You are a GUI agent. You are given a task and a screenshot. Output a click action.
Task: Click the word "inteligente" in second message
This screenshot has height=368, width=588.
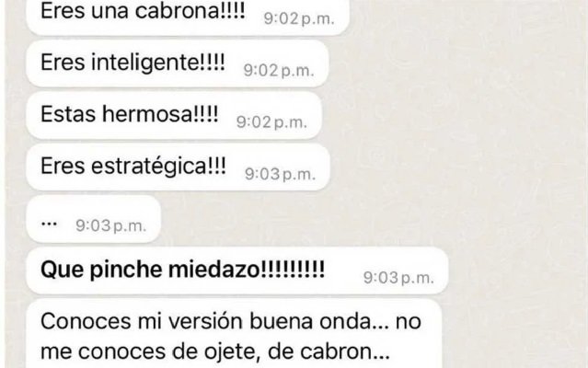147,62
